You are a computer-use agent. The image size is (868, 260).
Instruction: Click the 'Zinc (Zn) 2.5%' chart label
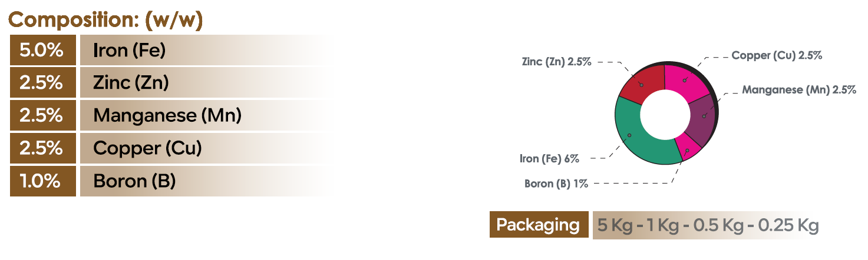pyautogui.click(x=556, y=62)
